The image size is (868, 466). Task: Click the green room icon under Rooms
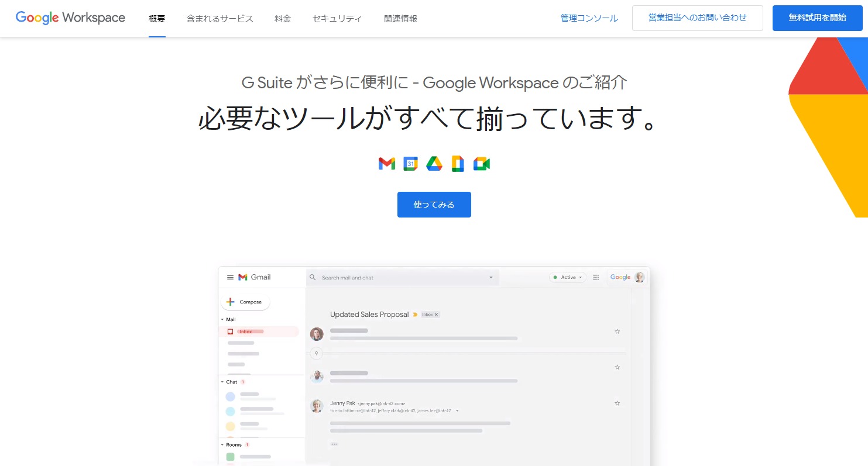(230, 457)
